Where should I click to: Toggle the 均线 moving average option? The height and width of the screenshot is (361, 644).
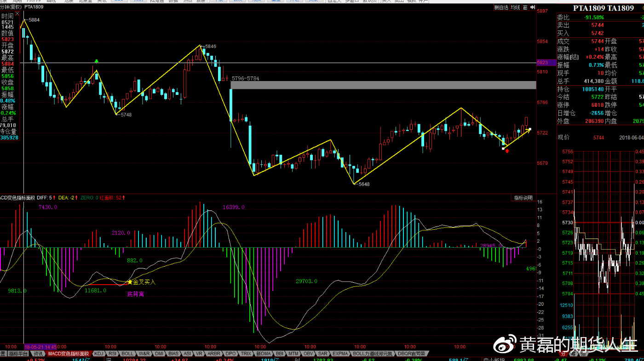516,7
